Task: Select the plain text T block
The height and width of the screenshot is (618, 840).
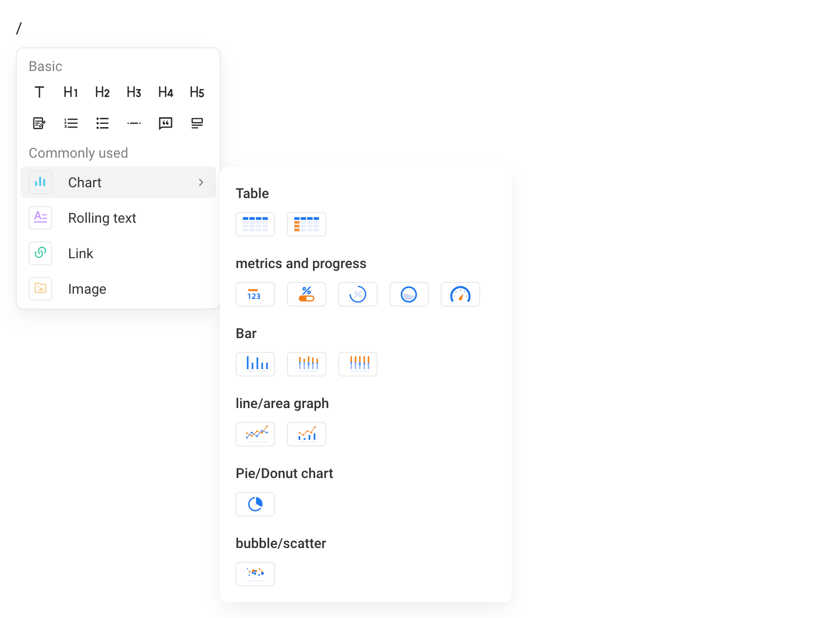Action: pyautogui.click(x=39, y=92)
